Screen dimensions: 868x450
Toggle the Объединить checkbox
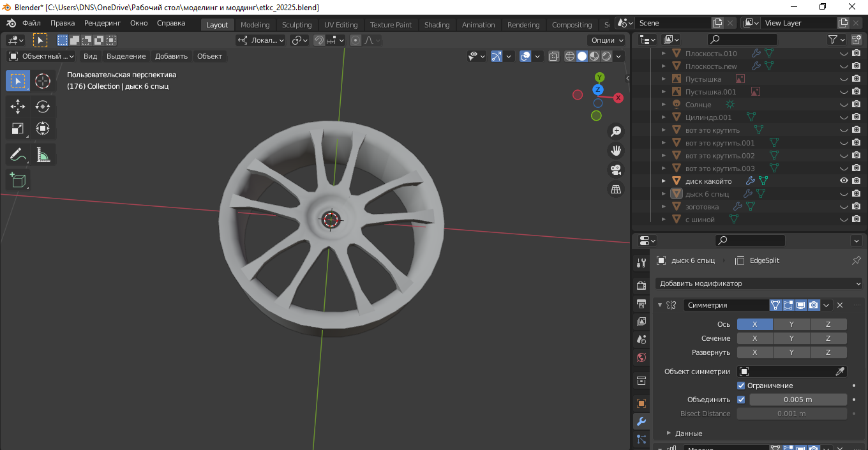coord(741,400)
